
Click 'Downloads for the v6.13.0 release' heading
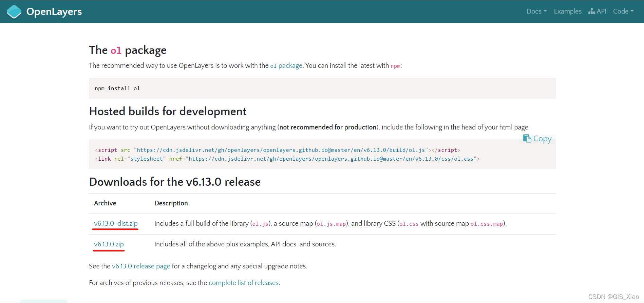pyautogui.click(x=175, y=182)
